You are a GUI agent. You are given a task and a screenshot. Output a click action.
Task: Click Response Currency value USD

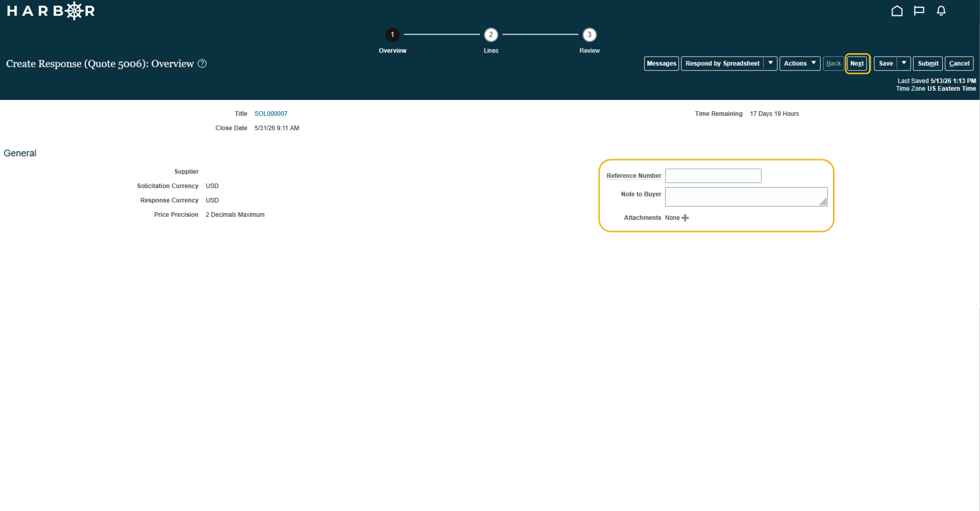point(212,200)
